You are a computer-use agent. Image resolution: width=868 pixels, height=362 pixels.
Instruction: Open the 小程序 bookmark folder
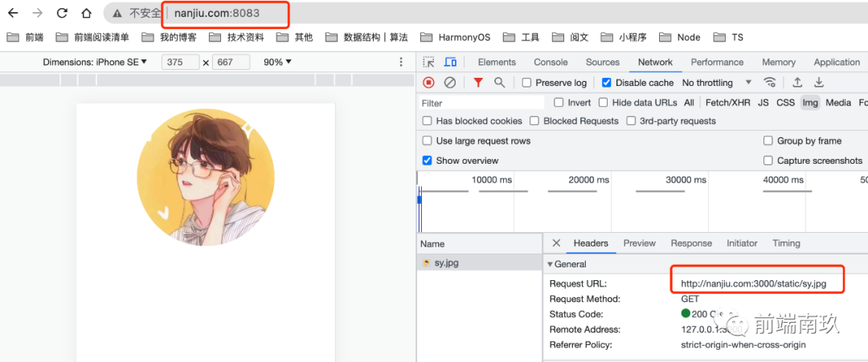click(x=624, y=38)
